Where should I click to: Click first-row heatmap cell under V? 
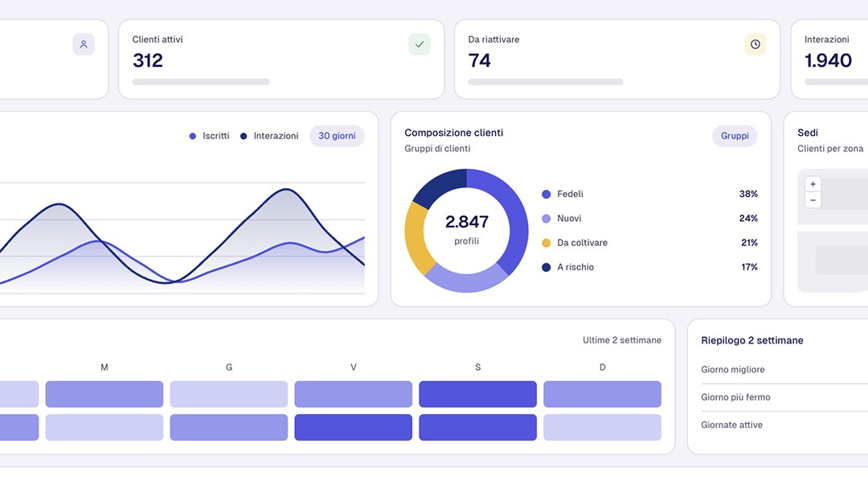click(353, 394)
